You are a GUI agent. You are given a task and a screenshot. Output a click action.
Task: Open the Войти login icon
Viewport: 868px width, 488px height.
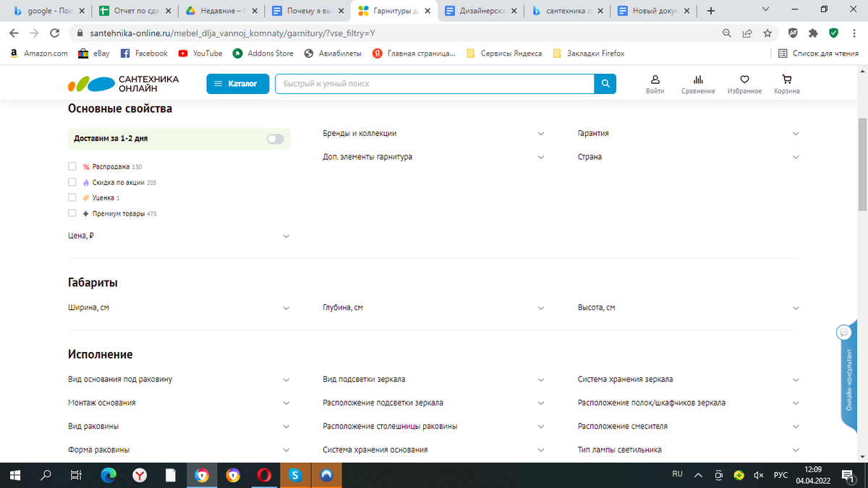[x=655, y=84]
